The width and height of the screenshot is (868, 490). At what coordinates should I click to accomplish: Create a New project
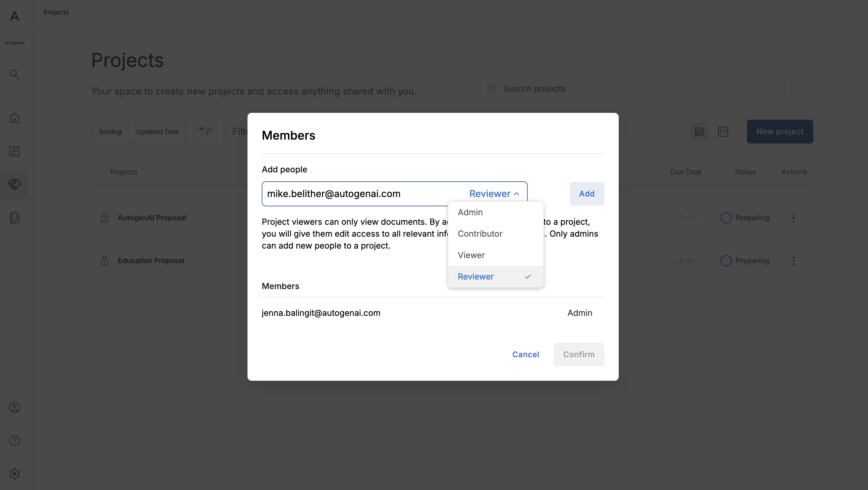click(780, 132)
